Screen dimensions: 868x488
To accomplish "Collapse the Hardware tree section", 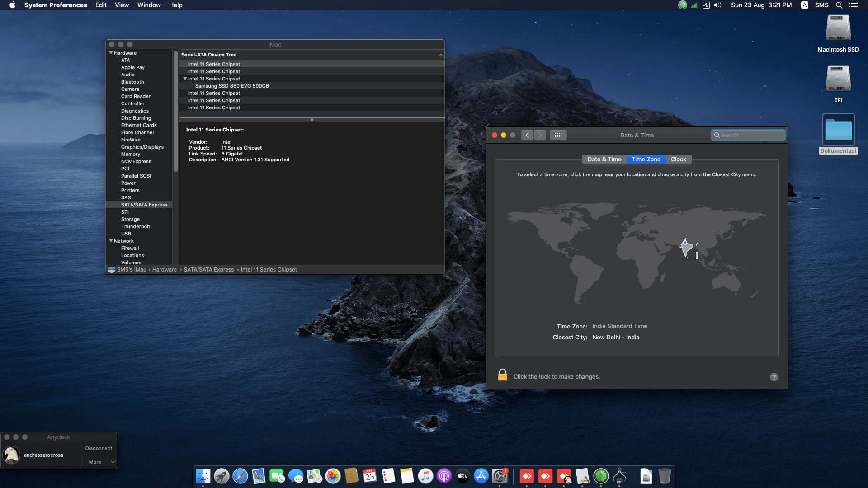I will pos(111,53).
